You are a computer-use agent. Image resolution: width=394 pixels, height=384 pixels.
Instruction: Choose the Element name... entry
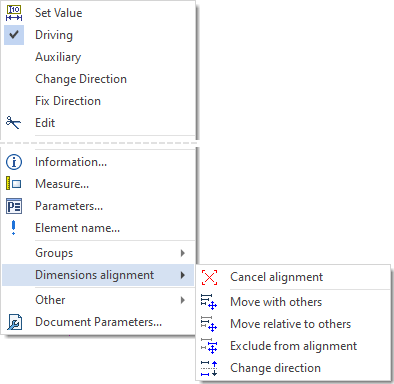pyautogui.click(x=99, y=228)
